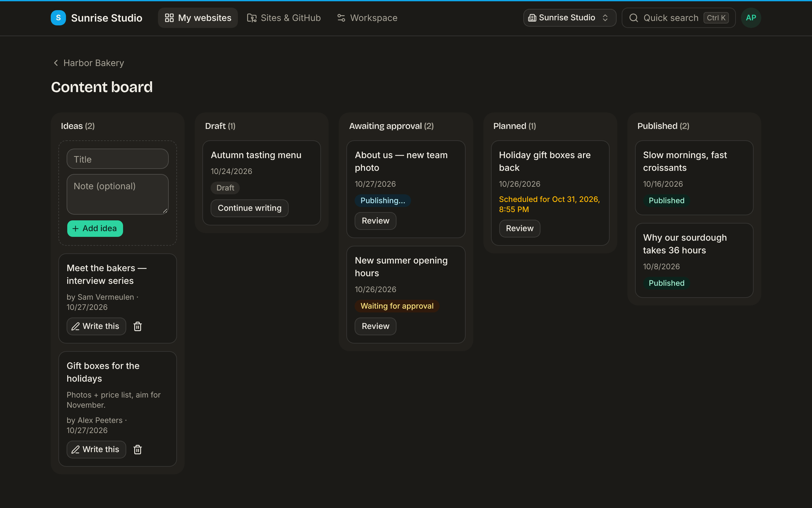The image size is (812, 508).
Task: Click the Draft status badge
Action: point(225,188)
